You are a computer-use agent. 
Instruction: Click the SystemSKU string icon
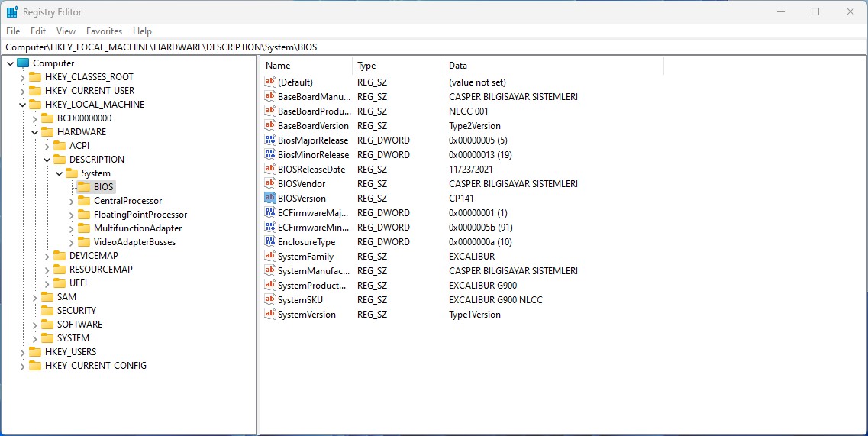tap(270, 300)
